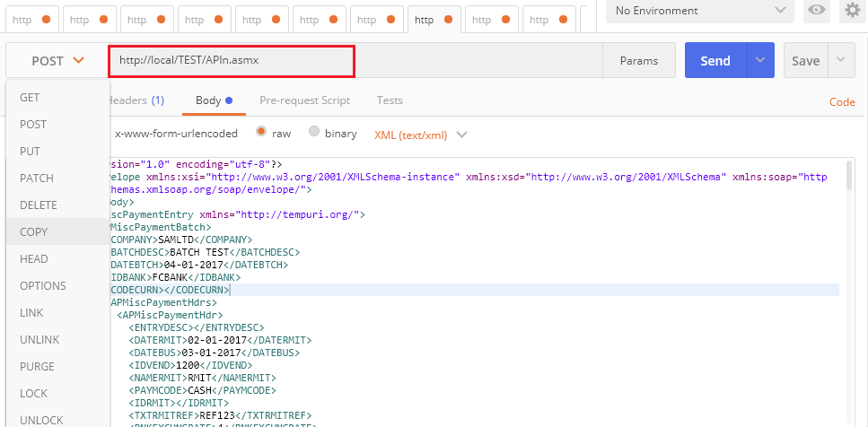The image size is (868, 427).
Task: Click the IDBANK FCBANK line
Action: (175, 277)
